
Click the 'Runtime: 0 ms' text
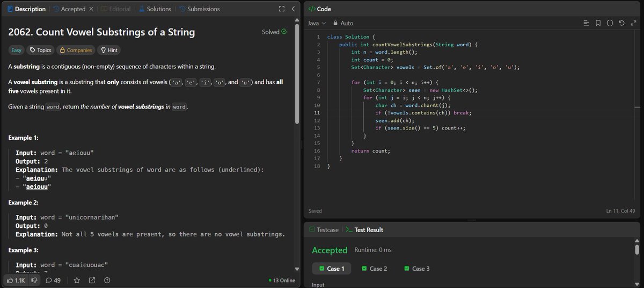click(x=373, y=250)
